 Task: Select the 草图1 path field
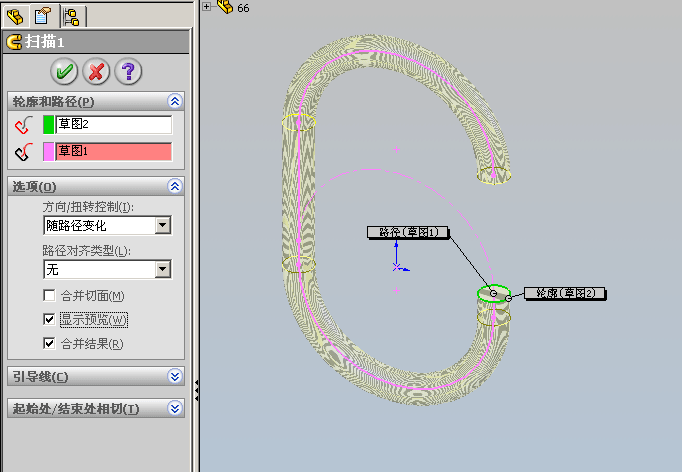114,152
